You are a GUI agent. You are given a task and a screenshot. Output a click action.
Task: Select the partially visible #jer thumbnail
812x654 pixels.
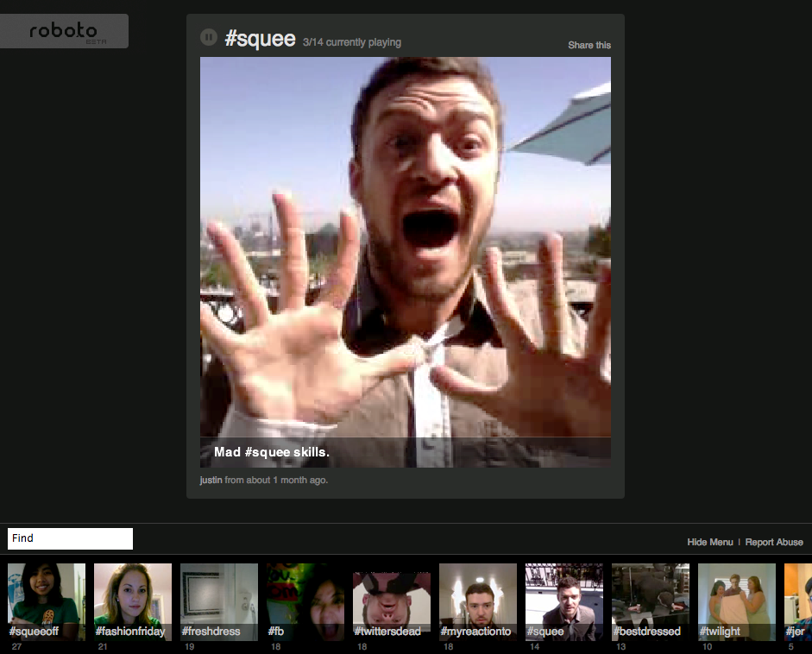pyautogui.click(x=798, y=601)
